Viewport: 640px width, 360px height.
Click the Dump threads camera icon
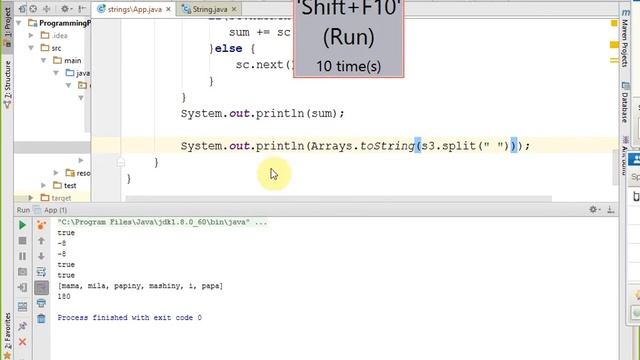coord(22,272)
